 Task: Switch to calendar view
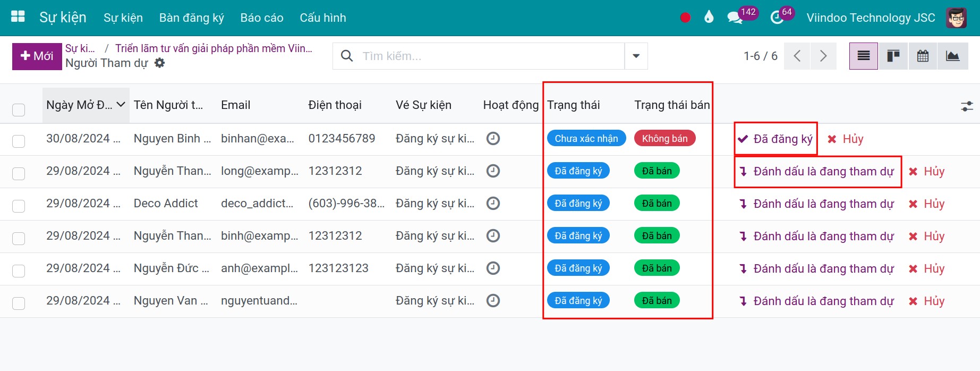point(923,56)
